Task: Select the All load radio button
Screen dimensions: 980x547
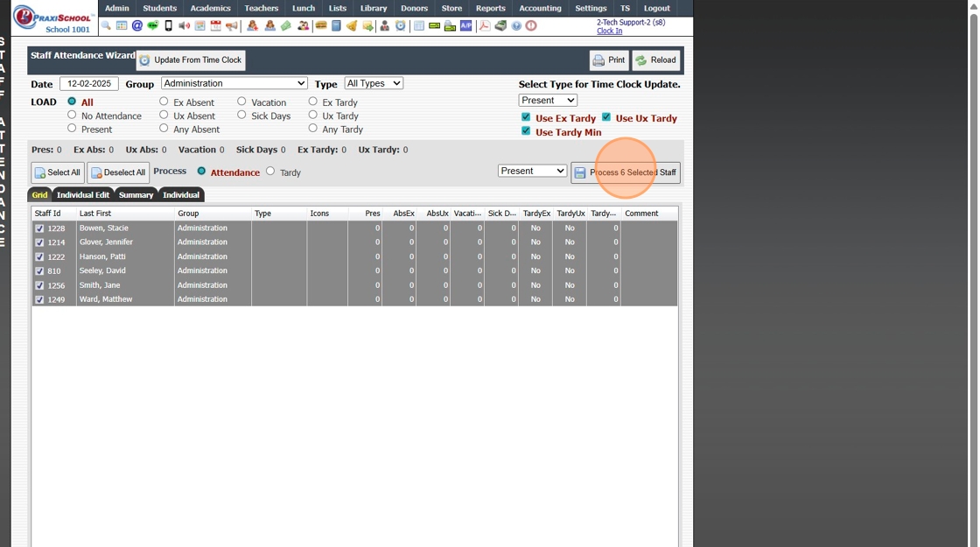Action: [x=72, y=102]
